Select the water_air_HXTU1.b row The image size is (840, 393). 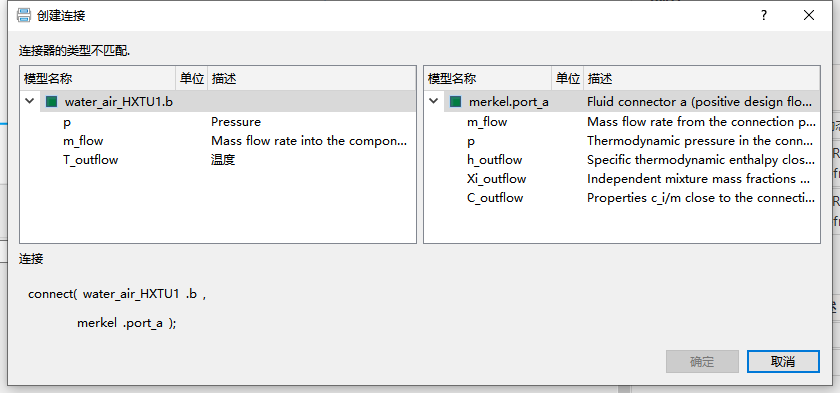(x=218, y=102)
